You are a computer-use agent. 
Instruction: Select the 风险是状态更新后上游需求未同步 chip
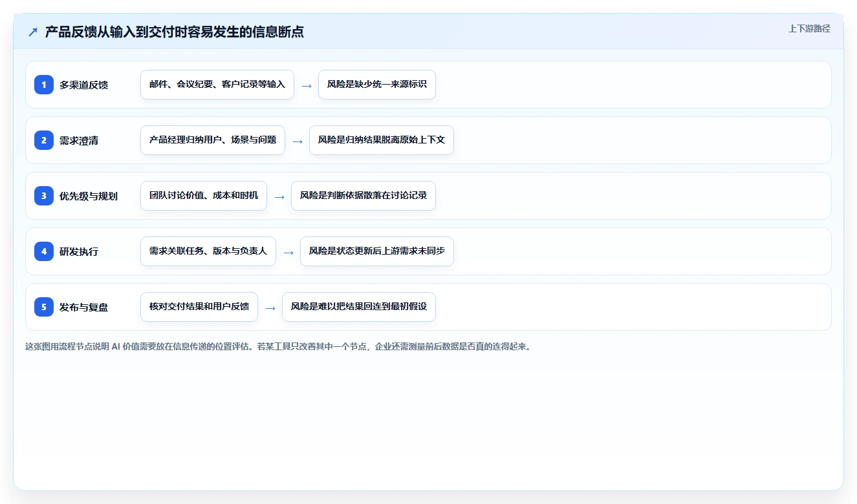tap(377, 251)
